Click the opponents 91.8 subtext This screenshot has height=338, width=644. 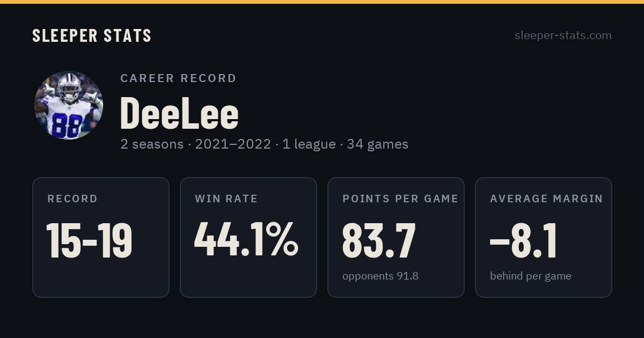[380, 276]
